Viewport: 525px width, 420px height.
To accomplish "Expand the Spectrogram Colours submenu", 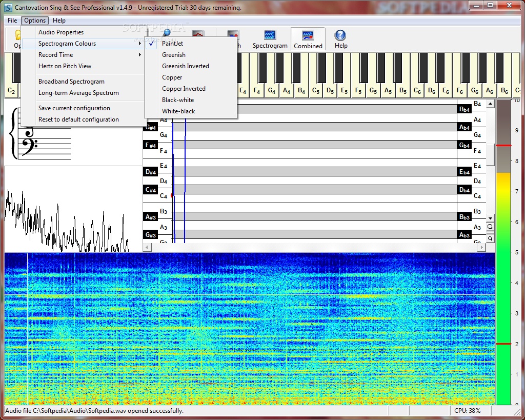I will tap(84, 44).
